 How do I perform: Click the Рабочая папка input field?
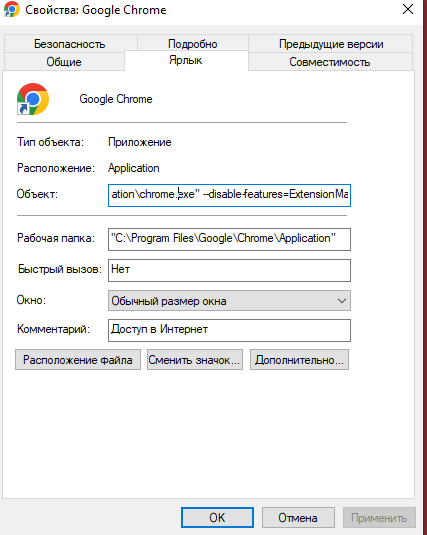click(x=229, y=239)
